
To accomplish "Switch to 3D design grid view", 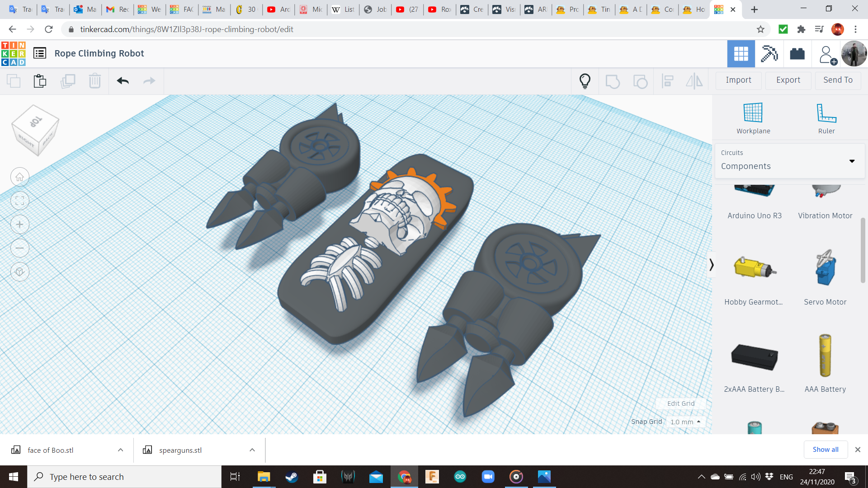I will (741, 54).
